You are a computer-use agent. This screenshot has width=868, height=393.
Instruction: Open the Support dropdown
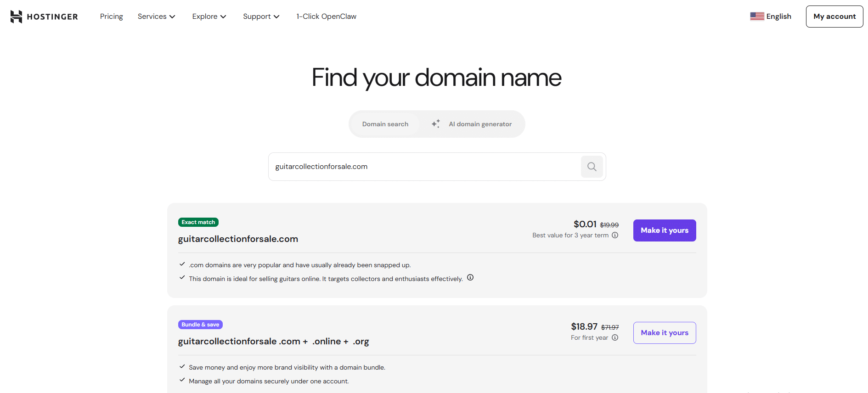(x=260, y=16)
